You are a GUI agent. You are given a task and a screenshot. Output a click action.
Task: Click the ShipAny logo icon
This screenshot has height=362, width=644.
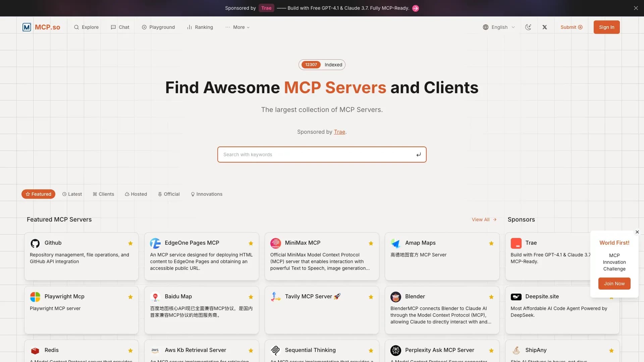click(516, 351)
